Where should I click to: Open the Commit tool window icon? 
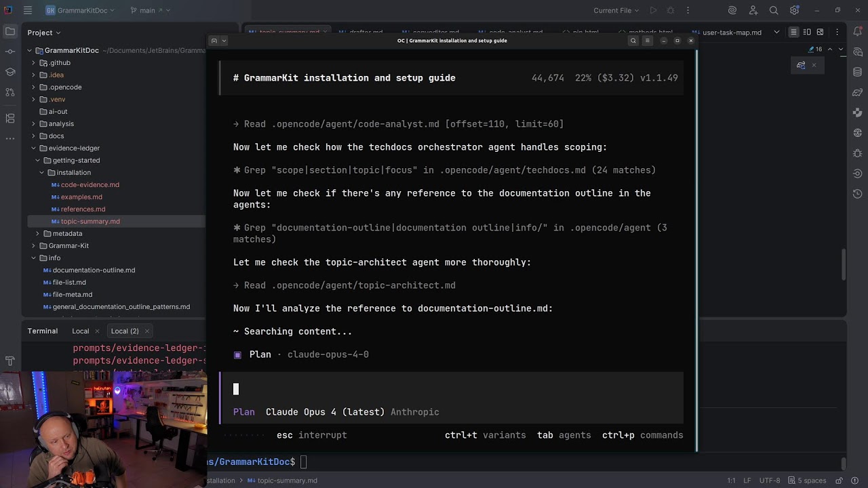point(10,52)
